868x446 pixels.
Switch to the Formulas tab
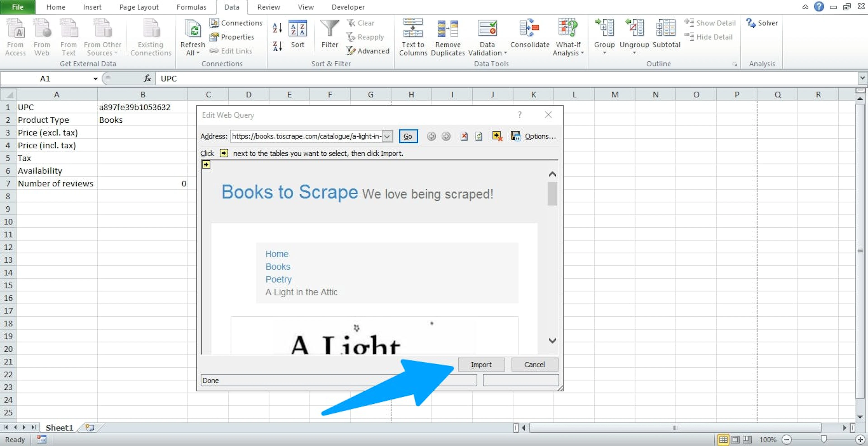191,7
